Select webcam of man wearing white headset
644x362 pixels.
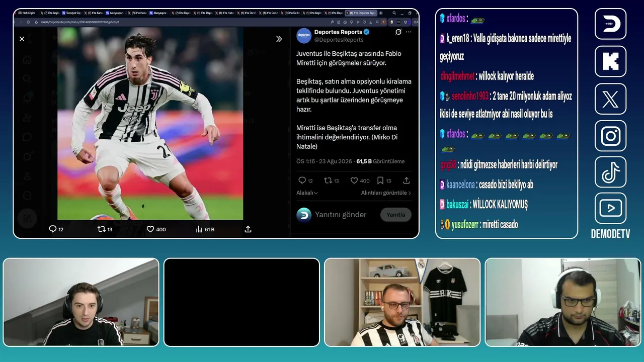click(563, 302)
